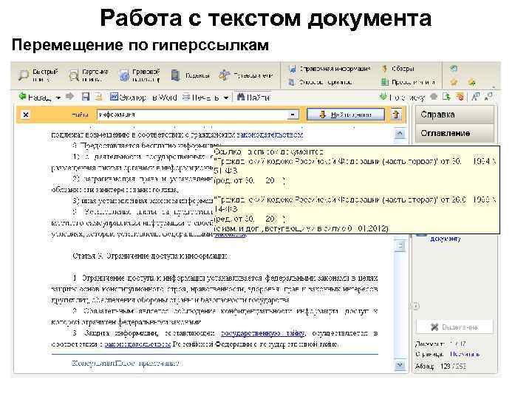
Task: Follow the государственную тайну hyperlink
Action: coord(262,333)
